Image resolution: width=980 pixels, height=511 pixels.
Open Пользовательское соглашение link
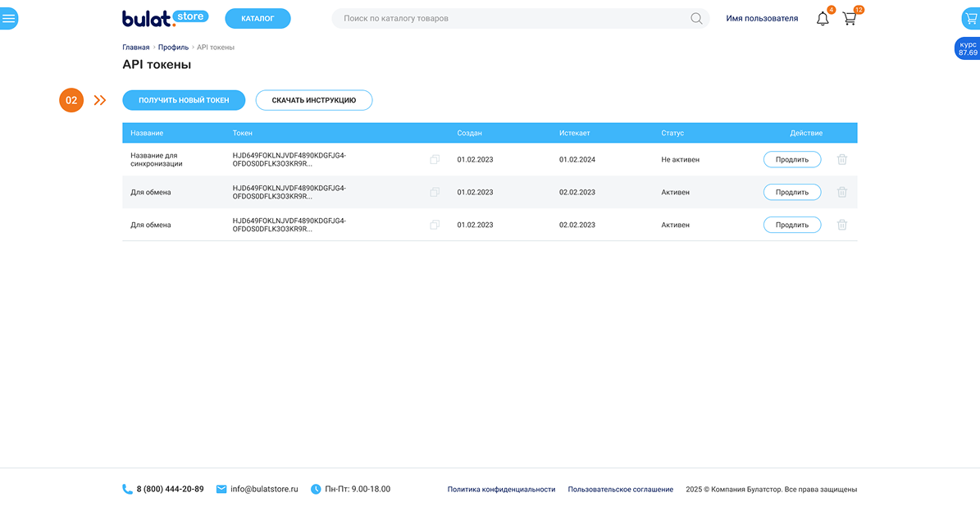(x=620, y=490)
